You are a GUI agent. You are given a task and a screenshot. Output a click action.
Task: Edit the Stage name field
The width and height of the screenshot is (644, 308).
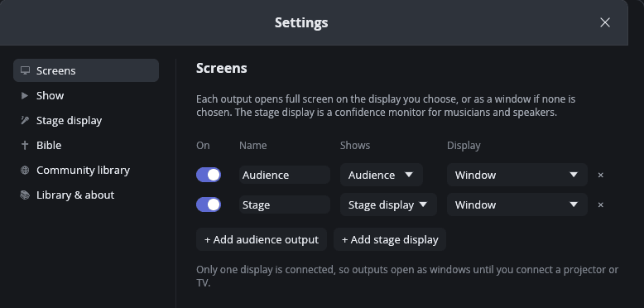click(x=285, y=205)
